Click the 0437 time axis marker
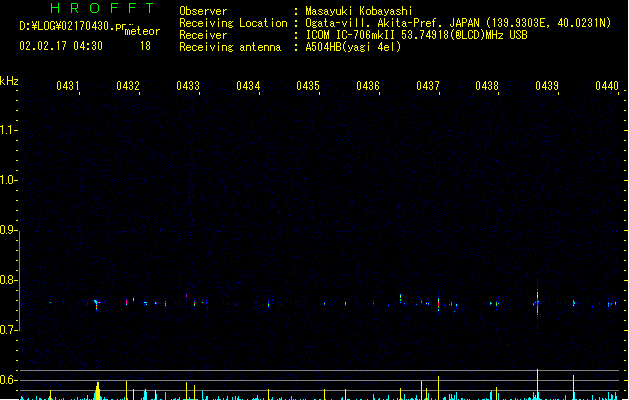Screen dimensions: 629x400 (428, 86)
